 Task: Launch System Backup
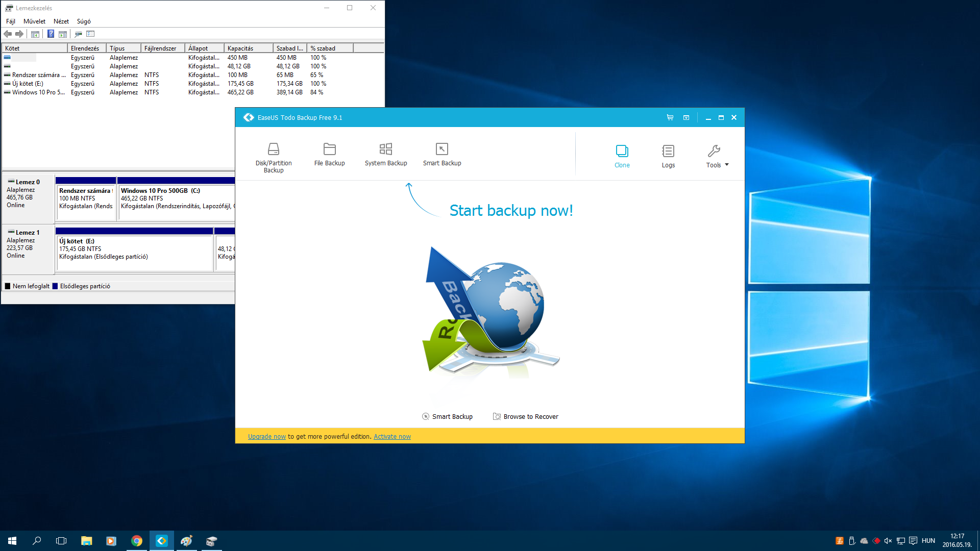[386, 155]
